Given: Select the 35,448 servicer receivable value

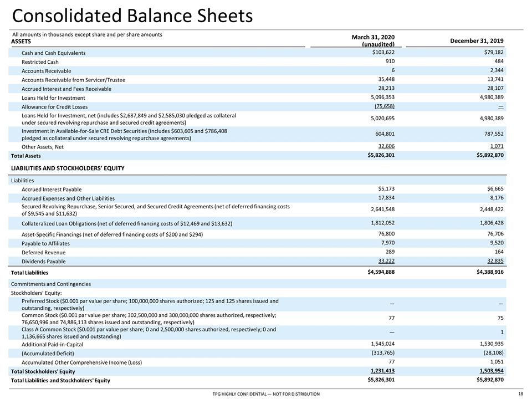Looking at the screenshot, I should pyautogui.click(x=386, y=79).
